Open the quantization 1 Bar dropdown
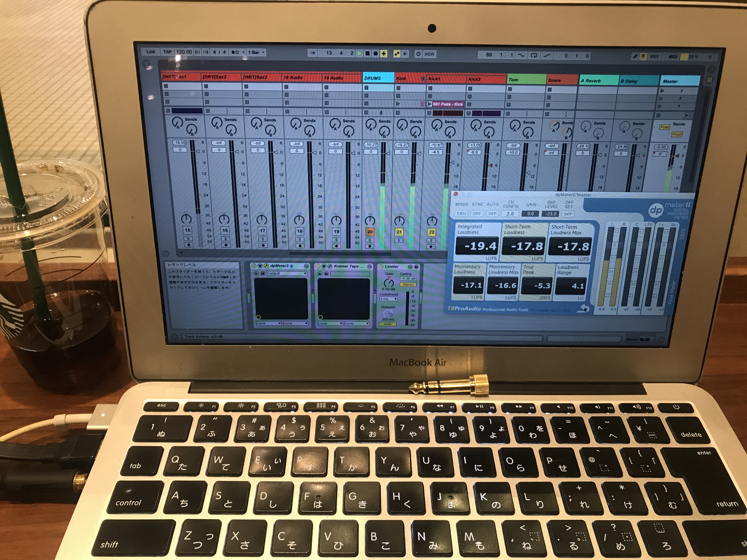Screen dimensions: 747x560 pyautogui.click(x=256, y=52)
